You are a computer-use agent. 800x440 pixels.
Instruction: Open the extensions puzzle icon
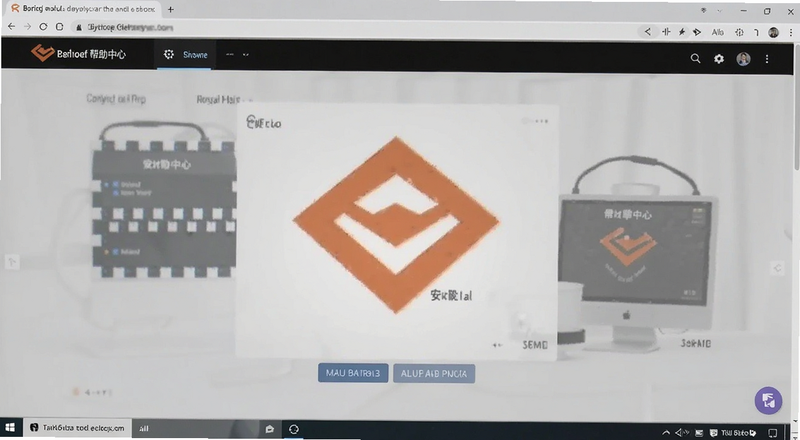(739, 32)
